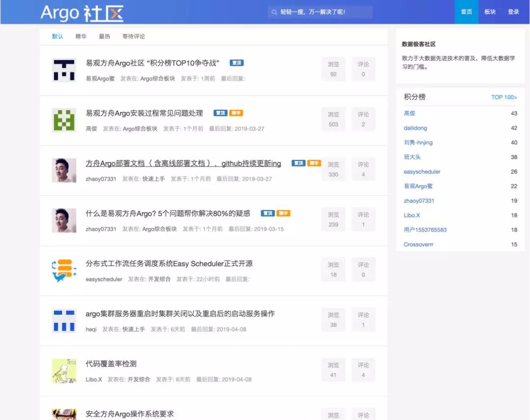Click 登录 in top navigation
Viewport: 530px width, 420px height.
pyautogui.click(x=513, y=12)
